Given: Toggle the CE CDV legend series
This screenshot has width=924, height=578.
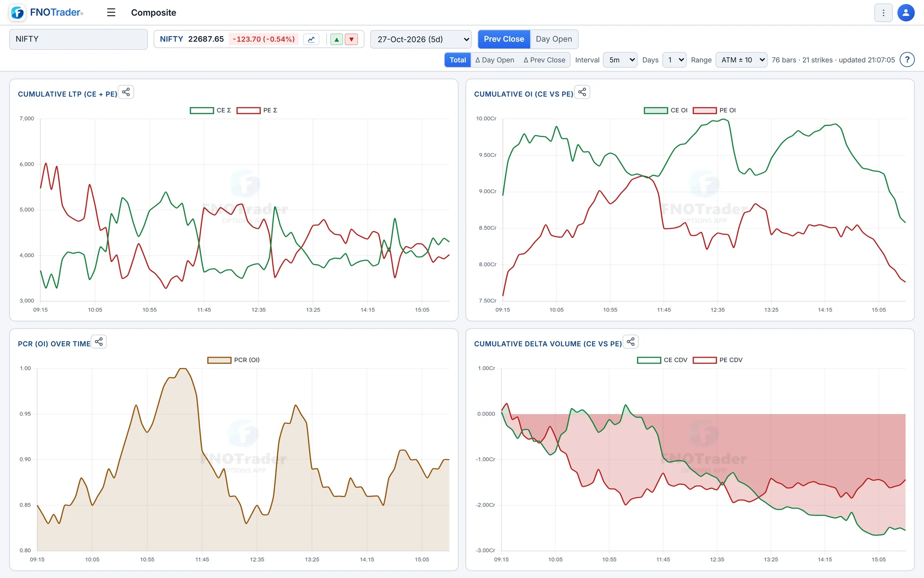Looking at the screenshot, I should pos(662,360).
